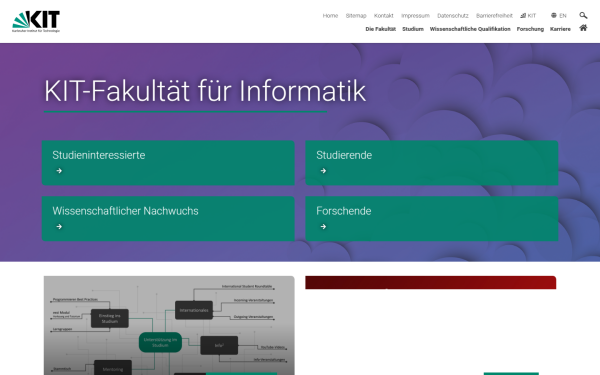Open the Impressum link
Screen dimensions: 600x375
[415, 16]
